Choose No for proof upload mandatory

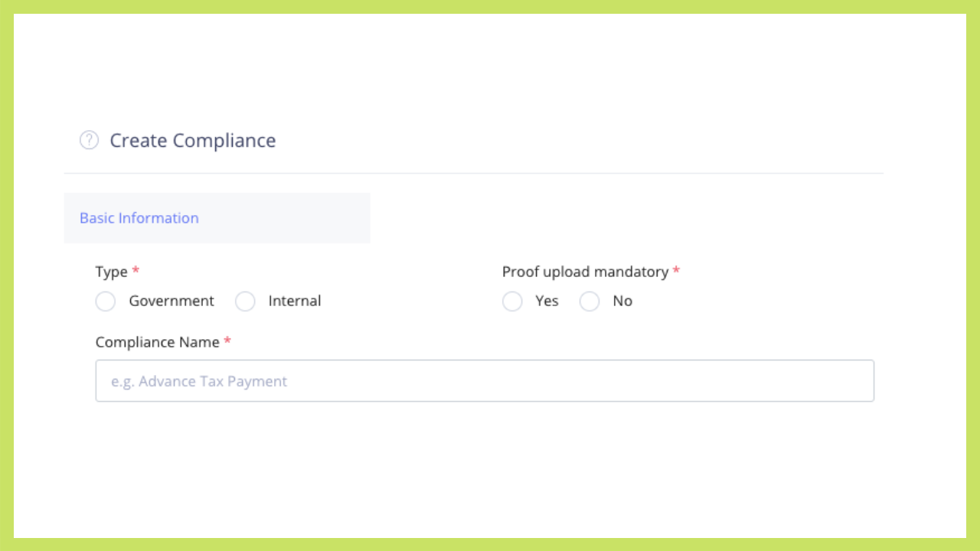[x=590, y=302]
